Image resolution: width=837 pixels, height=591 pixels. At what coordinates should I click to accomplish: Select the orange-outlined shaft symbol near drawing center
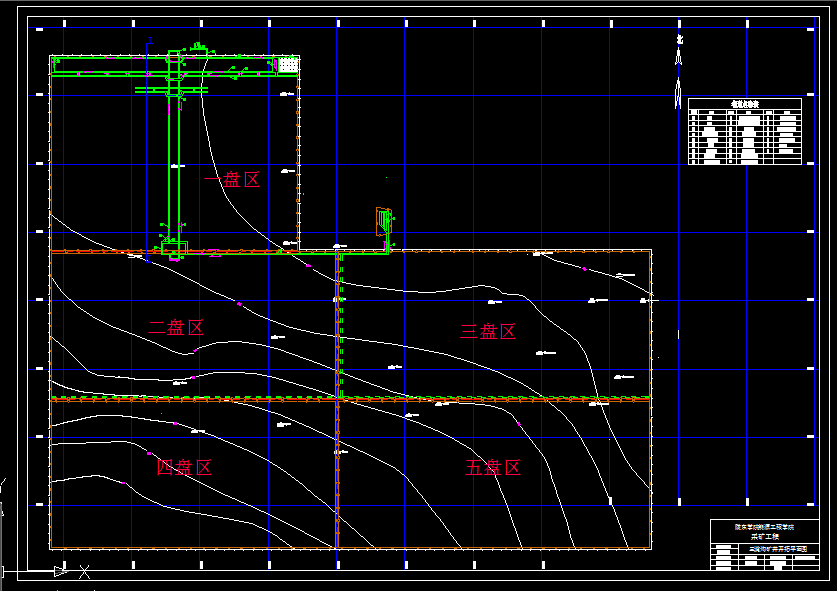click(384, 222)
